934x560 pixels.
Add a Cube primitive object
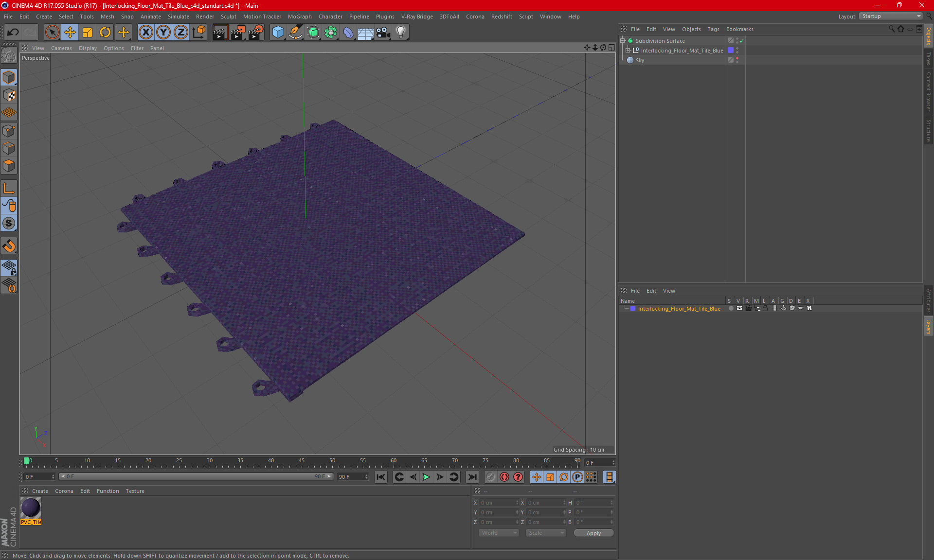click(x=278, y=33)
